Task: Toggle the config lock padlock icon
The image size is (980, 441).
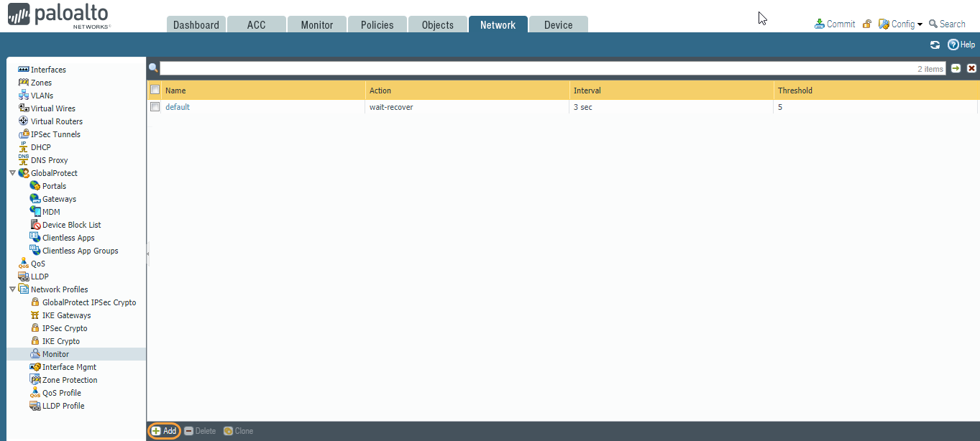Action: pos(866,23)
